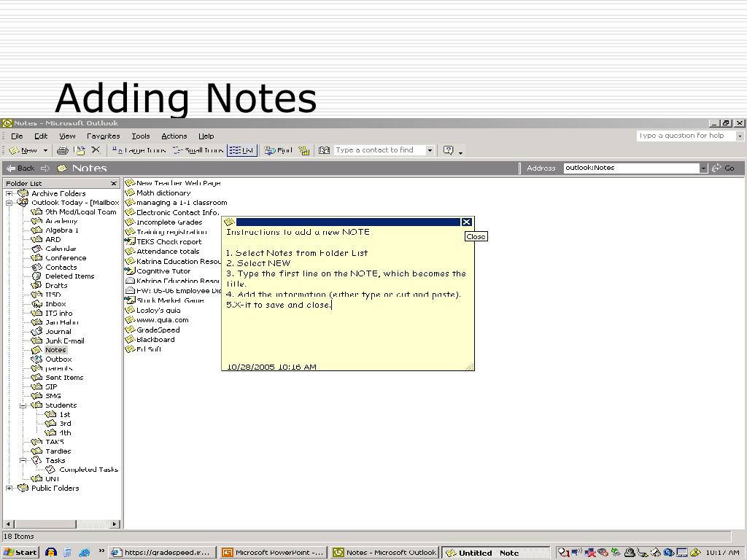The width and height of the screenshot is (747, 560).
Task: Click the Go button
Action: 723,168
